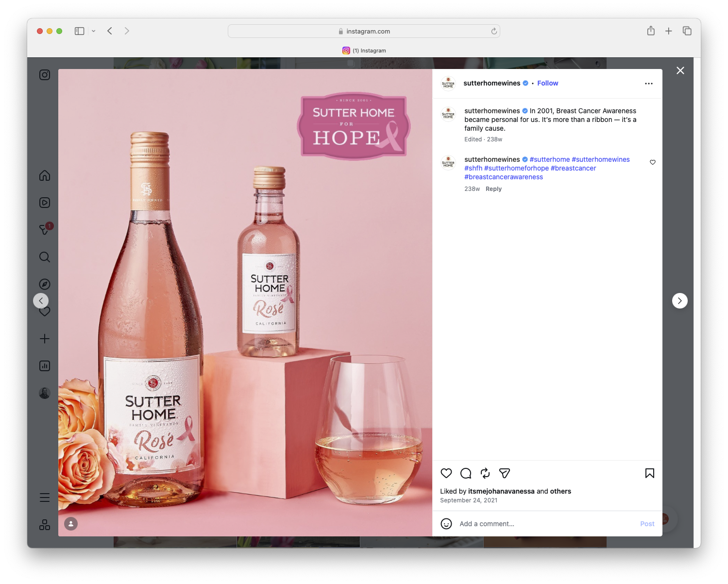Open the #breastcancerawareness hashtag link

[504, 177]
